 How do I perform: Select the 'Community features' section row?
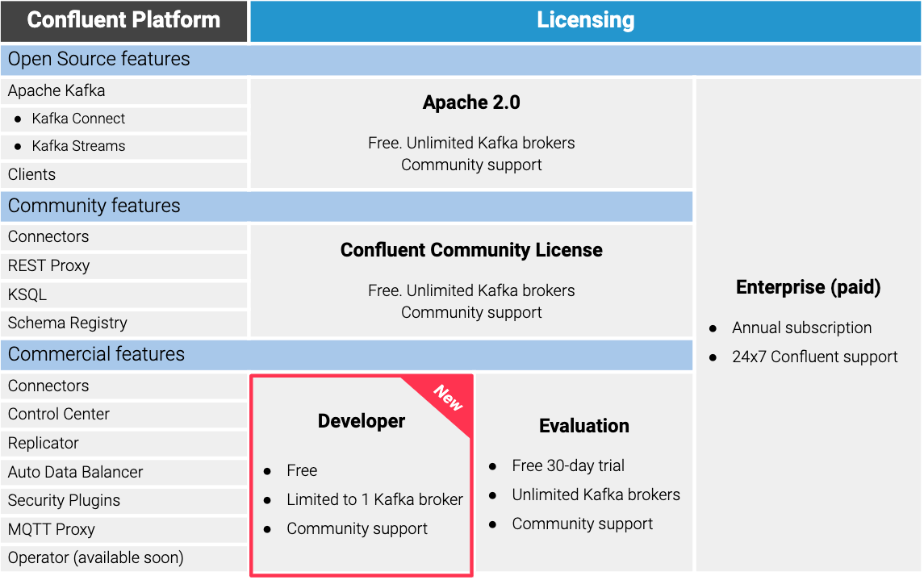click(346, 206)
